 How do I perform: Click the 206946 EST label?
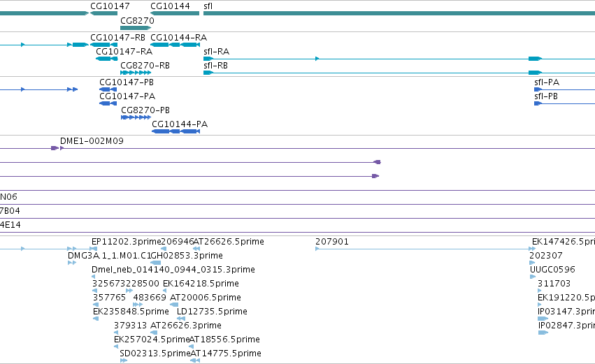point(177,242)
